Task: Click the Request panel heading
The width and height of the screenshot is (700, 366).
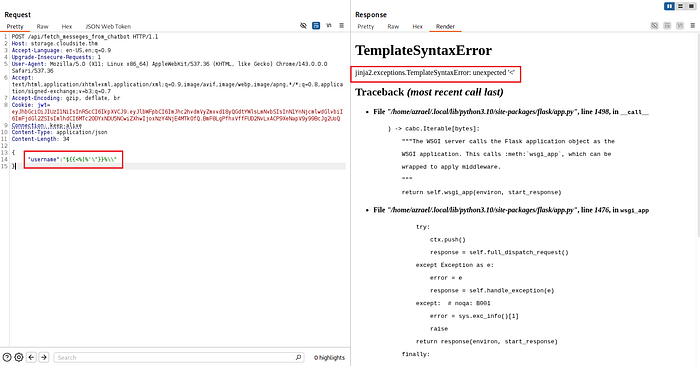Action: click(18, 15)
